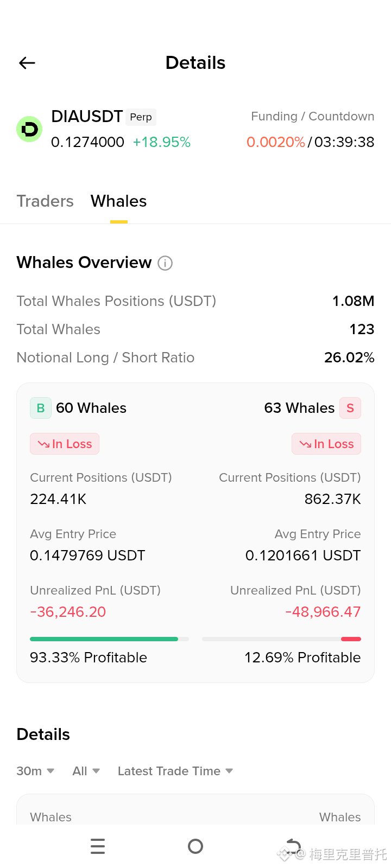Tap short side In Loss badge
Image resolution: width=391 pixels, height=868 pixels.
pyautogui.click(x=326, y=444)
